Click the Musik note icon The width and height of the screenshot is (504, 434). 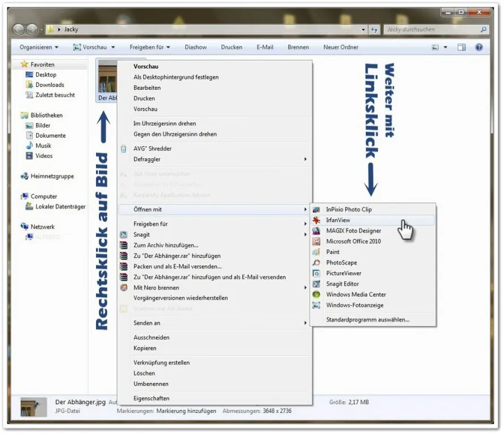click(x=29, y=146)
